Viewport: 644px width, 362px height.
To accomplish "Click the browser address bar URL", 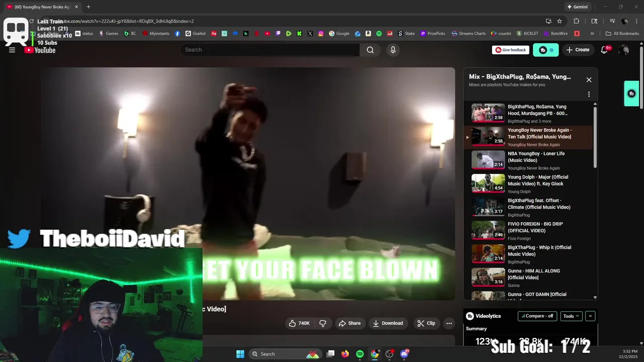I will tap(126, 21).
